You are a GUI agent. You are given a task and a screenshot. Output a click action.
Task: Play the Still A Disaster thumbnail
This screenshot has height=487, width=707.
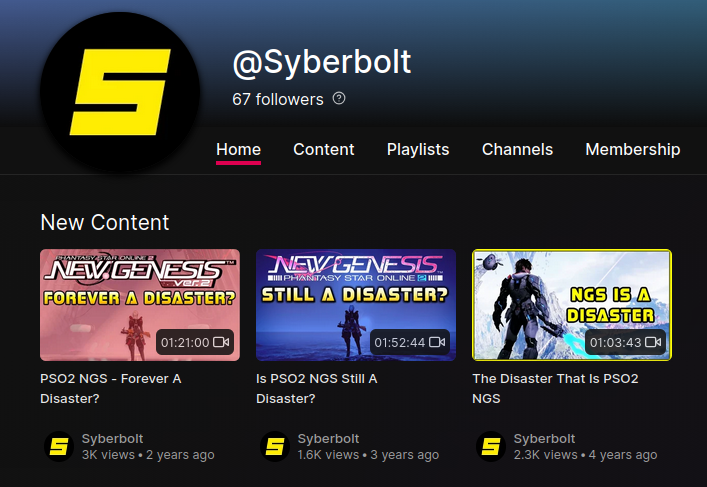pyautogui.click(x=356, y=305)
